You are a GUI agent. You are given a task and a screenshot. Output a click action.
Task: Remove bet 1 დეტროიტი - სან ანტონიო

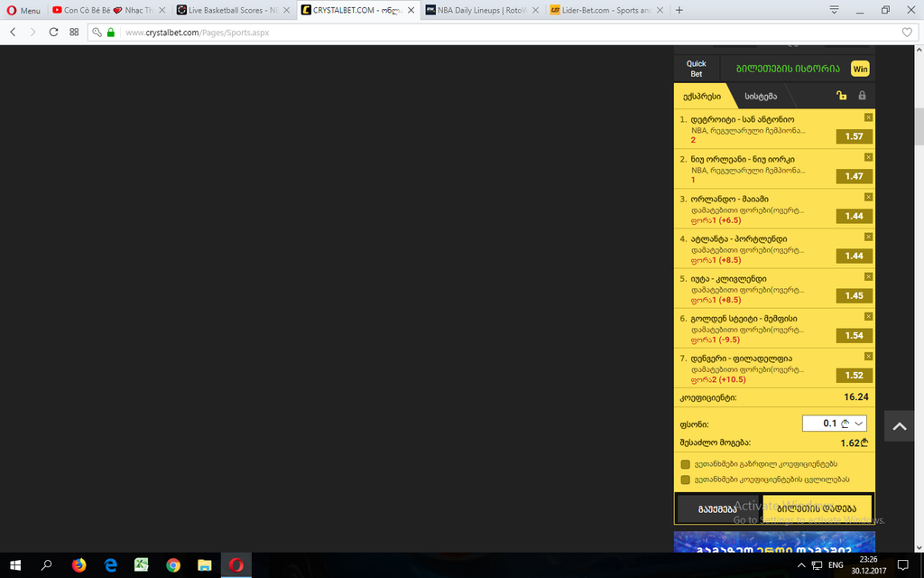868,117
